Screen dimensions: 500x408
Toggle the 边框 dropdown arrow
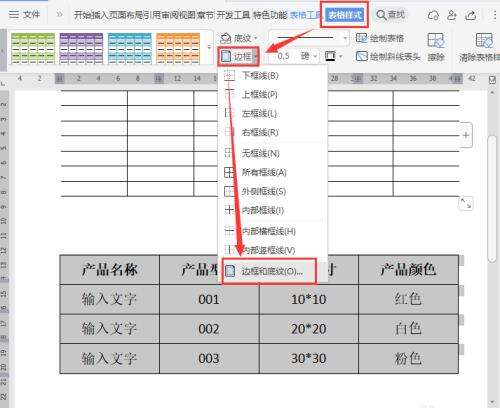255,57
